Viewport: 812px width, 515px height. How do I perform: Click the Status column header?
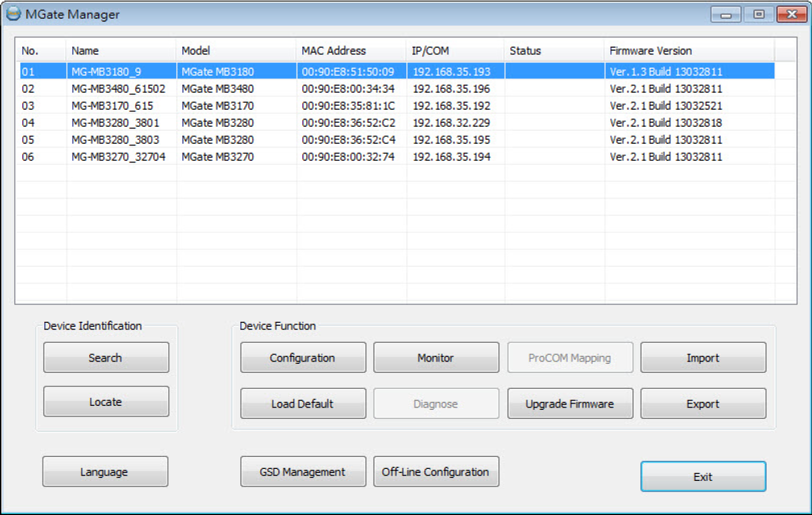click(x=553, y=51)
